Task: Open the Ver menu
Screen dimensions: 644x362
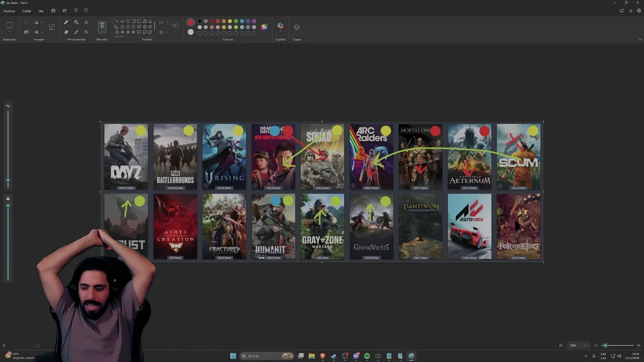Action: pos(41,11)
